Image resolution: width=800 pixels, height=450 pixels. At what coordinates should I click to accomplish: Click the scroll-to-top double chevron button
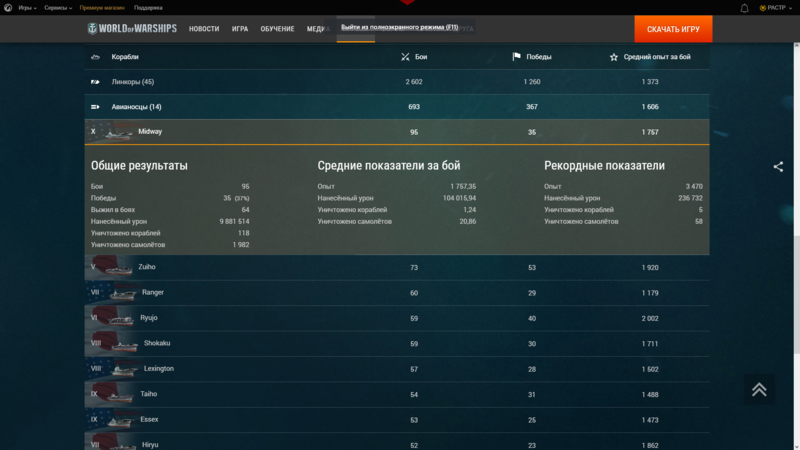coord(759,390)
